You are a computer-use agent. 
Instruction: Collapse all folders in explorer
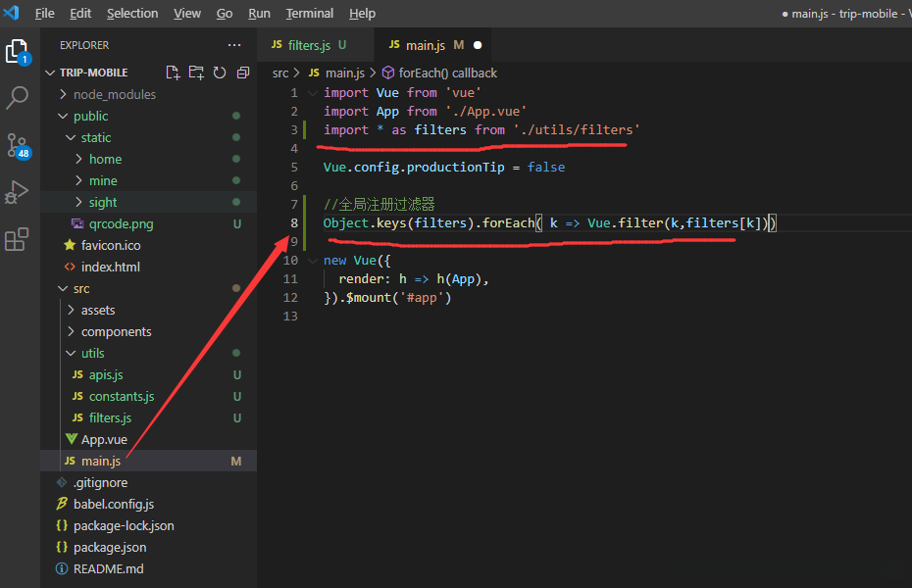pos(242,73)
